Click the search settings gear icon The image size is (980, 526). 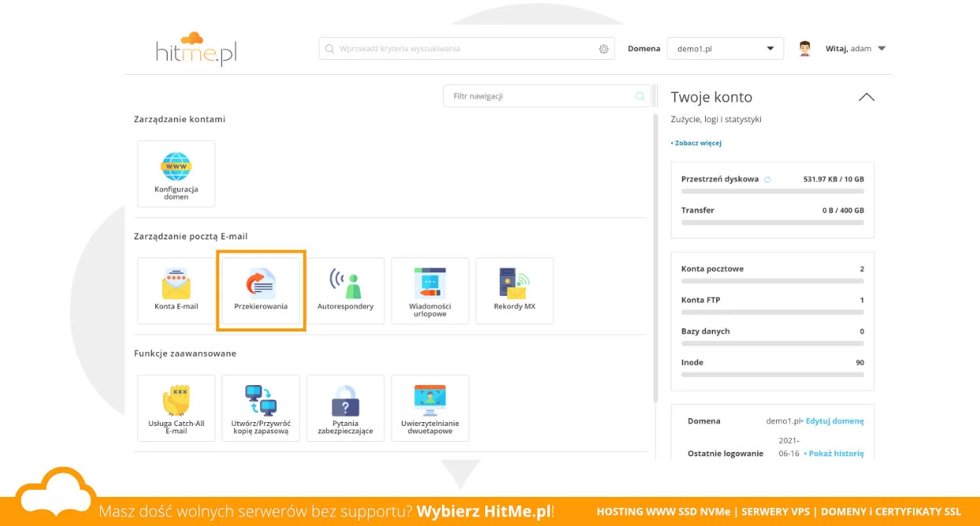pyautogui.click(x=604, y=49)
